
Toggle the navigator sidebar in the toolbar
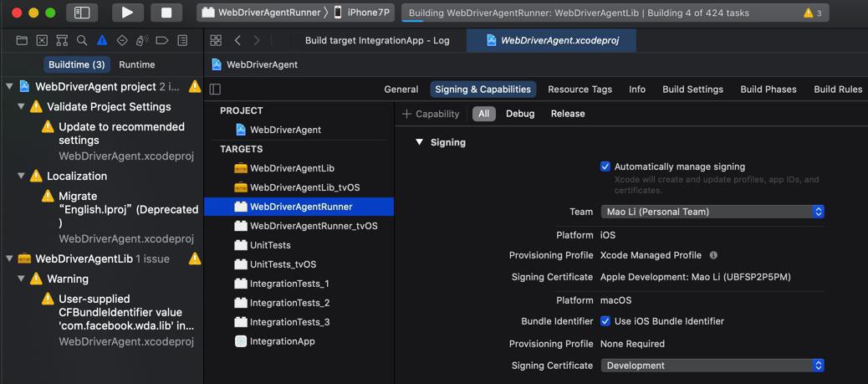click(x=82, y=13)
